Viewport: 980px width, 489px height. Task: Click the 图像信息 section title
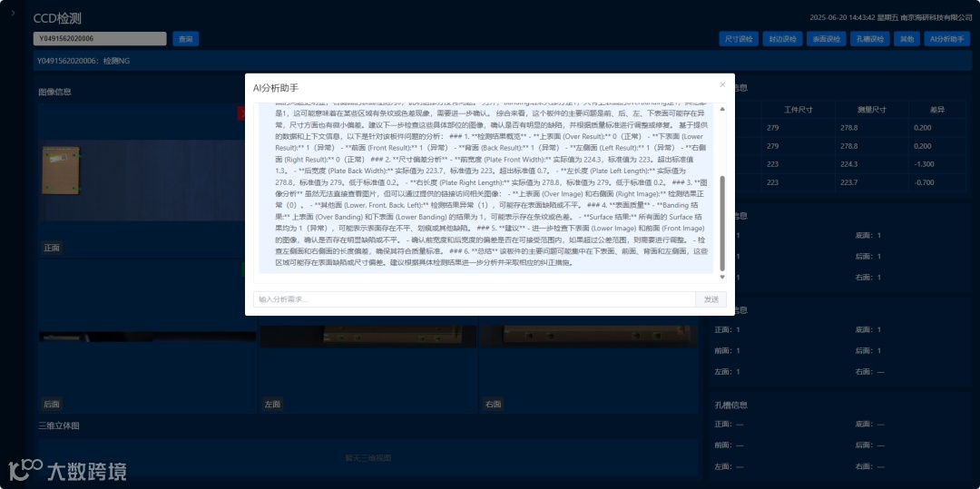click(x=55, y=92)
